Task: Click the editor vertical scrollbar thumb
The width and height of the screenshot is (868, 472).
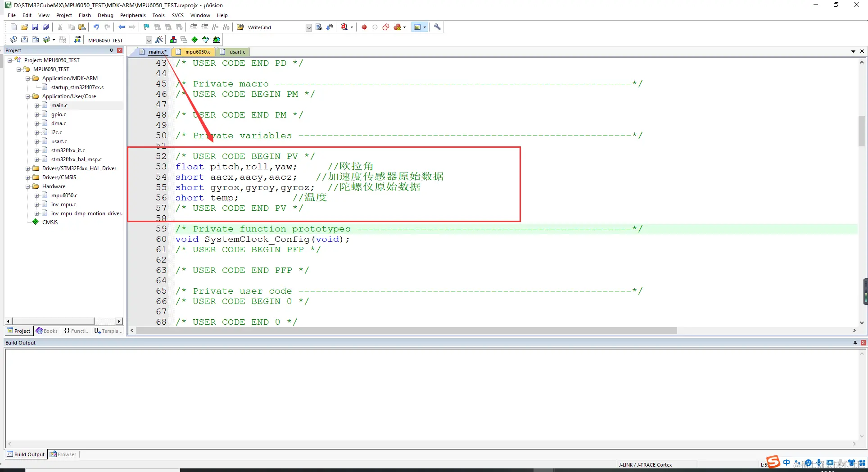Action: coord(862,131)
